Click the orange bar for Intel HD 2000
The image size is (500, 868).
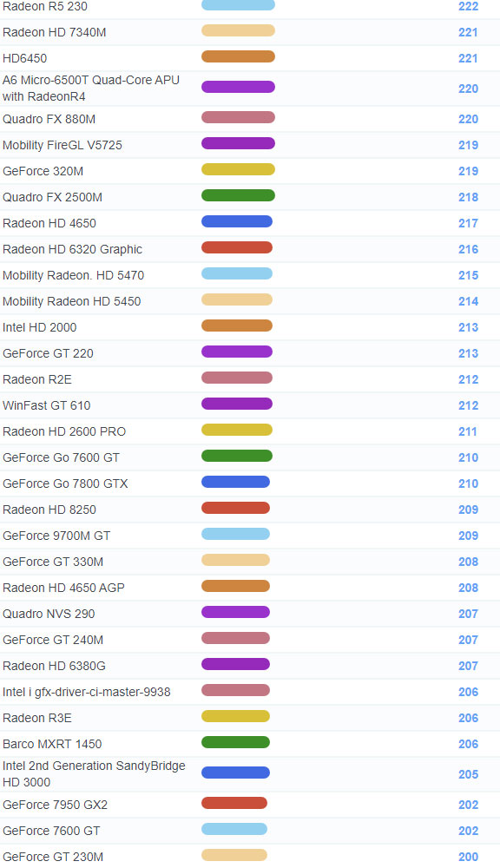237,325
